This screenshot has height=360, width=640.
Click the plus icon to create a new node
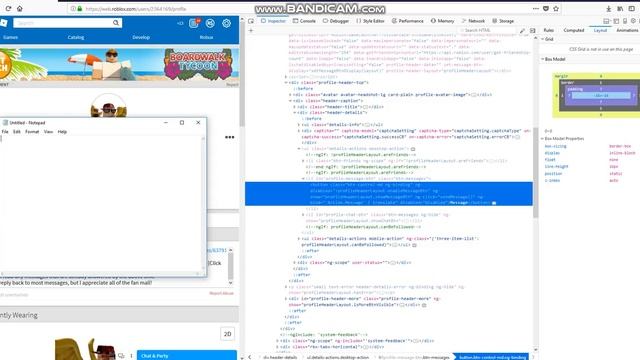click(x=251, y=31)
